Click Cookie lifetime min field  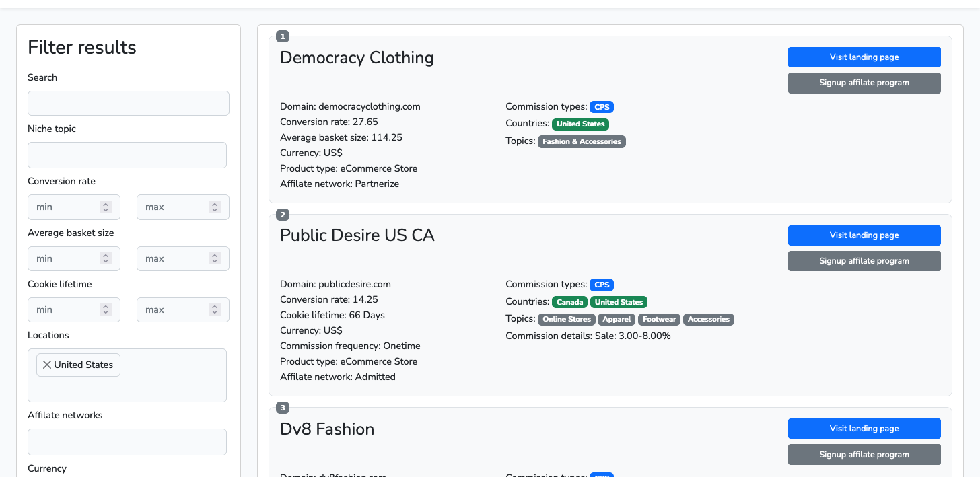pos(74,310)
